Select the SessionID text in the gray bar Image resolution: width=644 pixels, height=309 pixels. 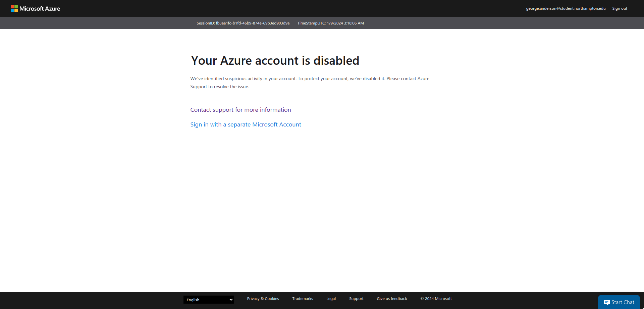243,23
